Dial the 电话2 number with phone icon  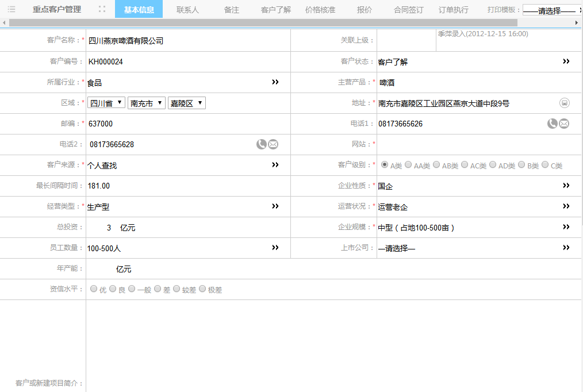(x=262, y=144)
